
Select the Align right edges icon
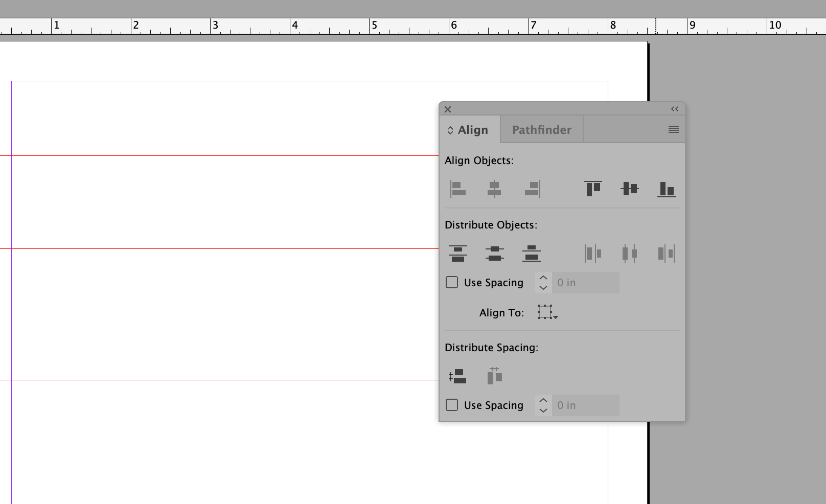pyautogui.click(x=531, y=189)
